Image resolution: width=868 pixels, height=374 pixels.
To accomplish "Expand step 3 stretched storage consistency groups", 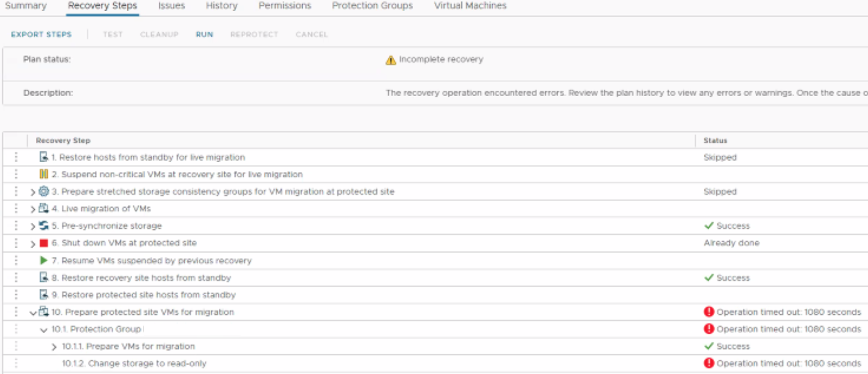I will click(33, 192).
